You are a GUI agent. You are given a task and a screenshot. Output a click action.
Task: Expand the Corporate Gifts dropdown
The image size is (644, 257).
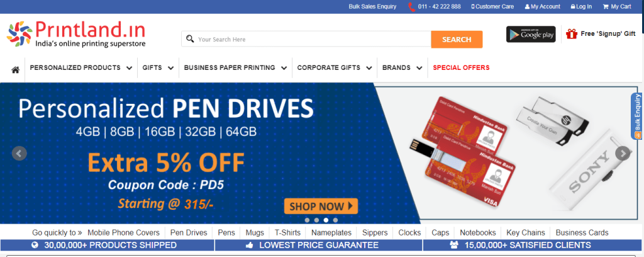335,68
